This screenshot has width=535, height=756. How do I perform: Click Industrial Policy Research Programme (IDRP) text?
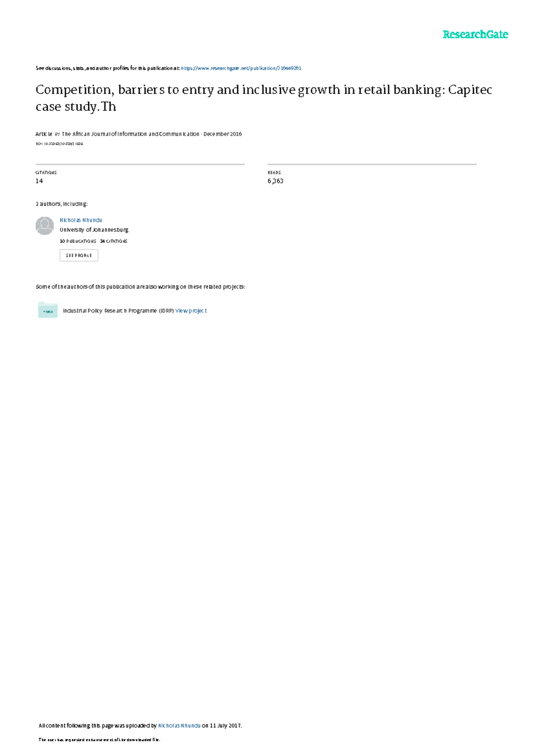pos(118,311)
